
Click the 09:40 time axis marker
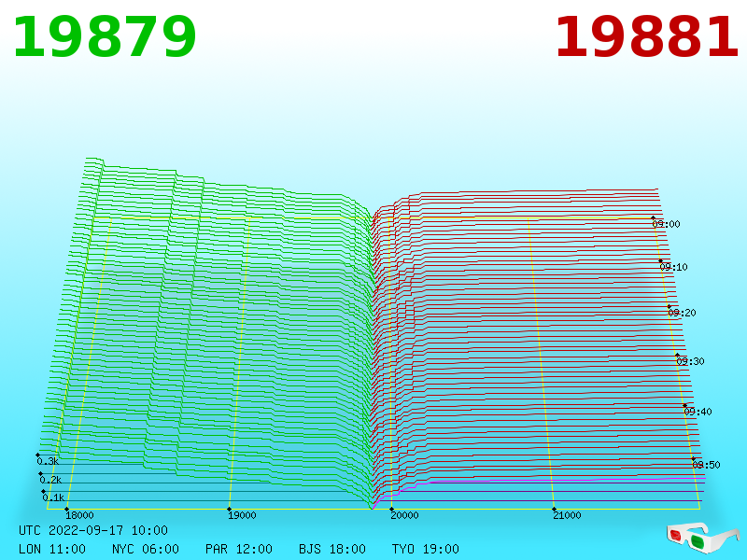click(x=698, y=412)
